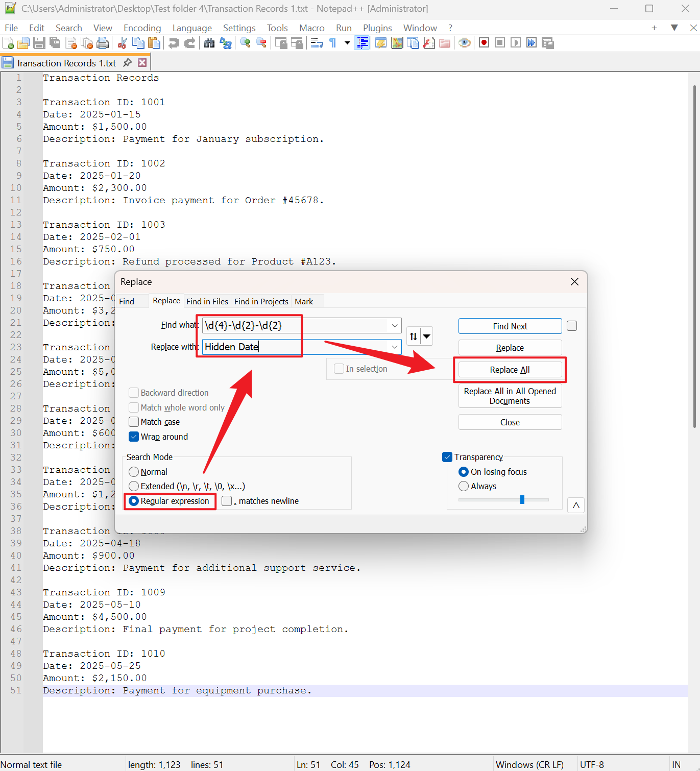The width and height of the screenshot is (700, 771).
Task: Open dropdown arrow beside swap find/replace button
Action: click(427, 336)
